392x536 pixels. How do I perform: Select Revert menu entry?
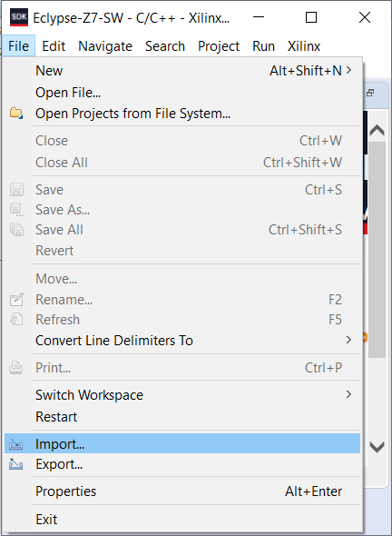coord(182,251)
